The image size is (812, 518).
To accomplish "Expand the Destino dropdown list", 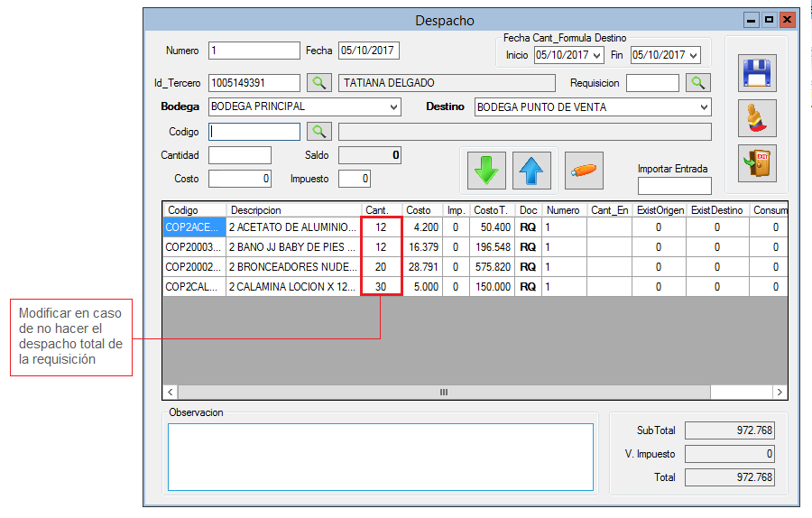I will (x=704, y=107).
